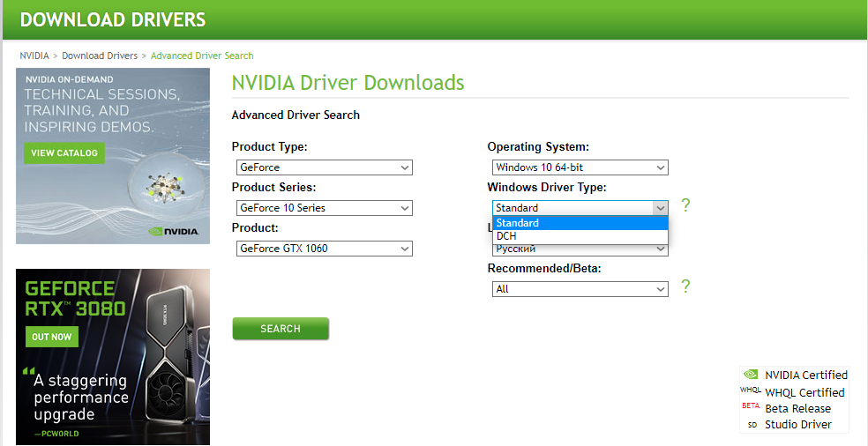Collapse the Windows Driver Type dropdown
The image size is (868, 446).
pyautogui.click(x=660, y=208)
